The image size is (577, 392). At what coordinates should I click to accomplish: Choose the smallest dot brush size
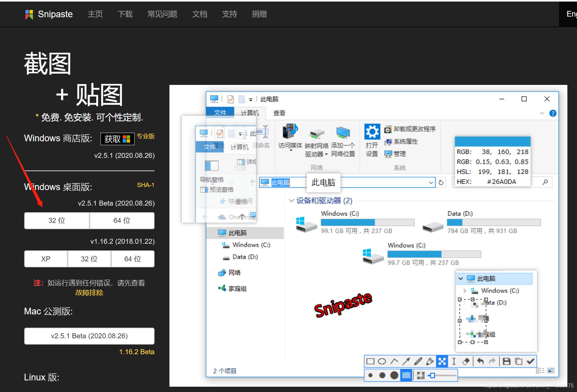click(370, 375)
